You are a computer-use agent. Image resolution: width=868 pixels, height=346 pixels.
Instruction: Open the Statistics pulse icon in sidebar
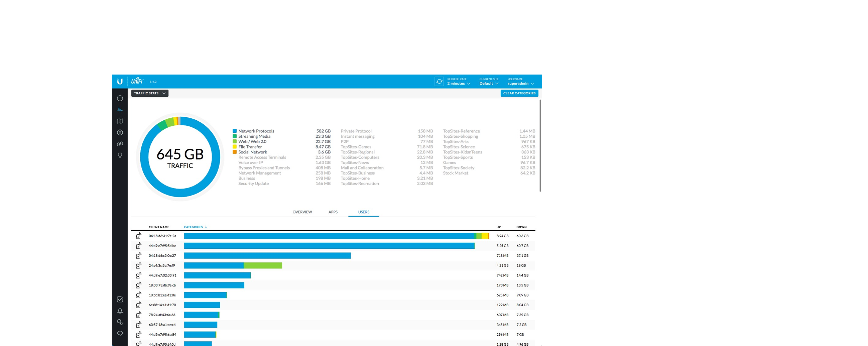120,110
